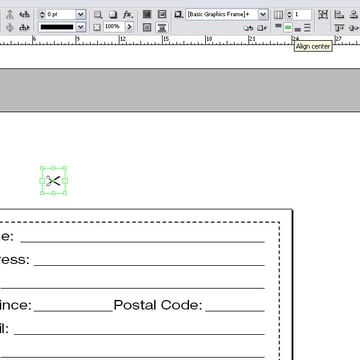Click the object style icon
The height and width of the screenshot is (360, 360).
tap(179, 14)
